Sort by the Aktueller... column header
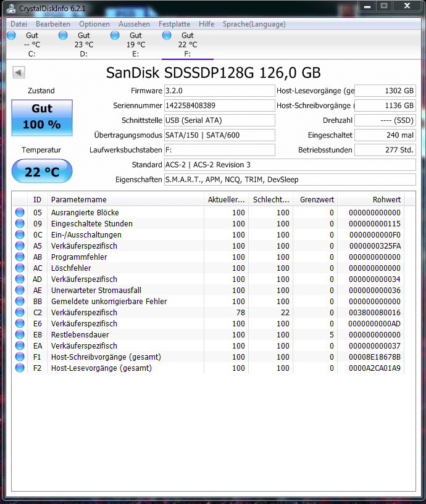Viewport: 426px width, 504px height. [x=226, y=200]
